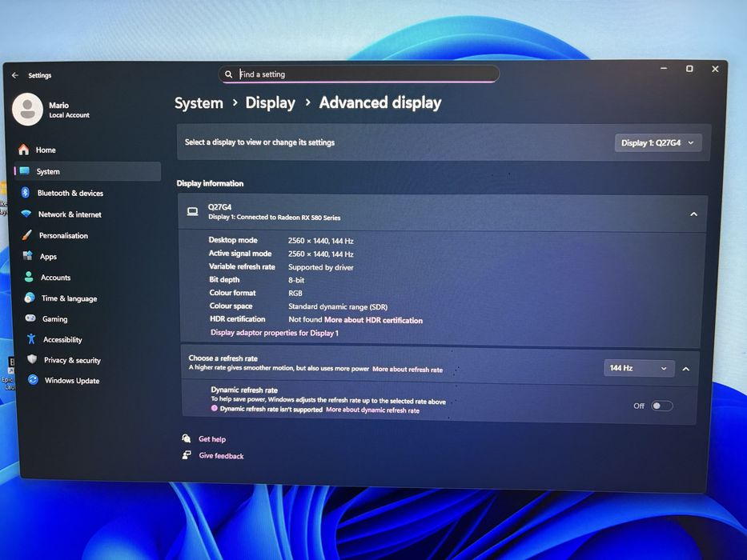Click the Standard dynamic range (SDR) value
The height and width of the screenshot is (560, 747).
pyautogui.click(x=338, y=306)
